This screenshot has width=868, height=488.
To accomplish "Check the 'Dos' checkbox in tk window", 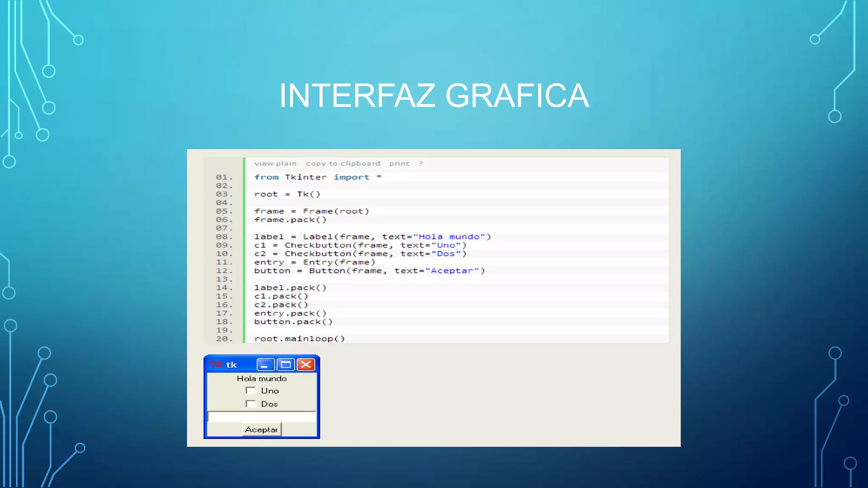I will [x=251, y=404].
